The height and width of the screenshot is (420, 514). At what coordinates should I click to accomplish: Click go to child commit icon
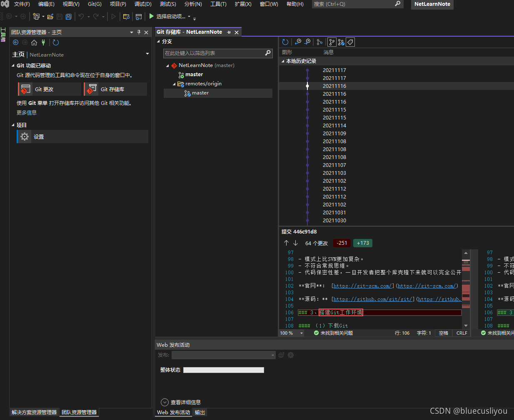click(307, 42)
